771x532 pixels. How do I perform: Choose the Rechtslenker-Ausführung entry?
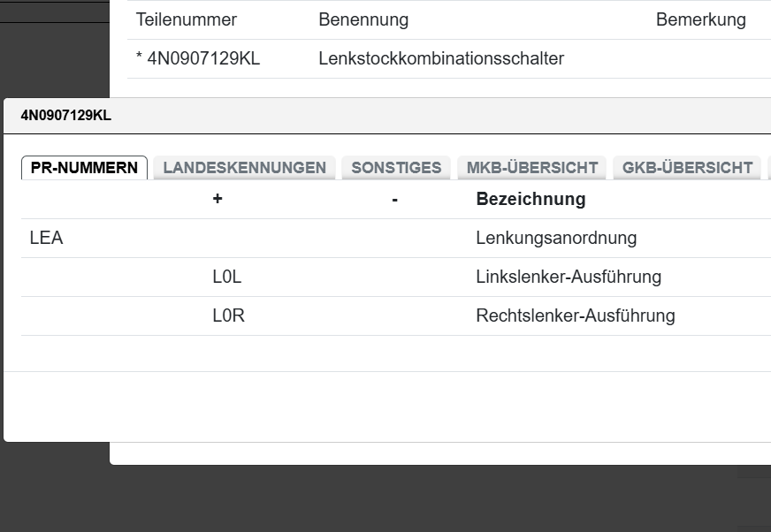pos(576,316)
